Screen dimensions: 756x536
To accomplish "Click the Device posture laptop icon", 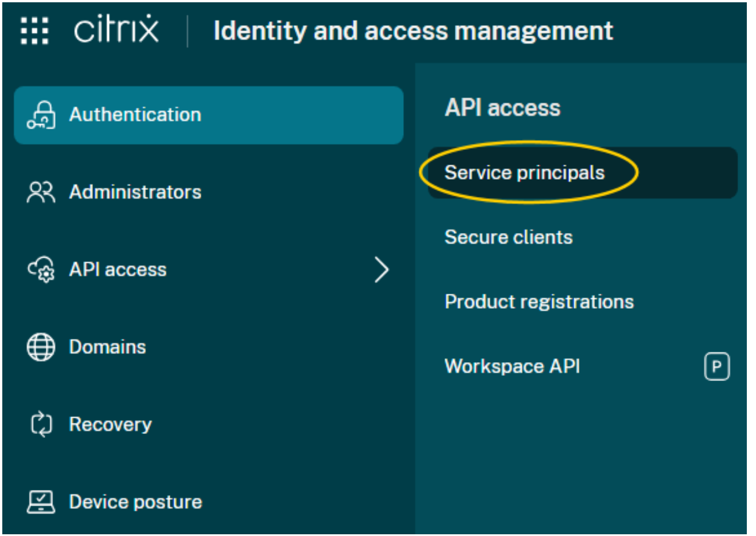I will 41,502.
